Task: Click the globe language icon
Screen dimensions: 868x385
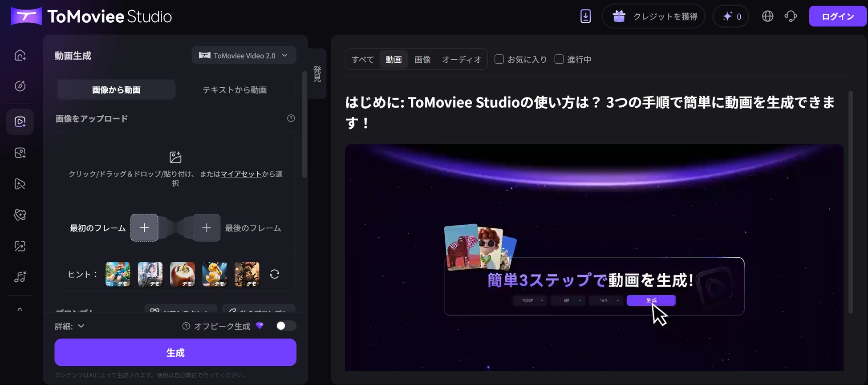Action: point(767,16)
